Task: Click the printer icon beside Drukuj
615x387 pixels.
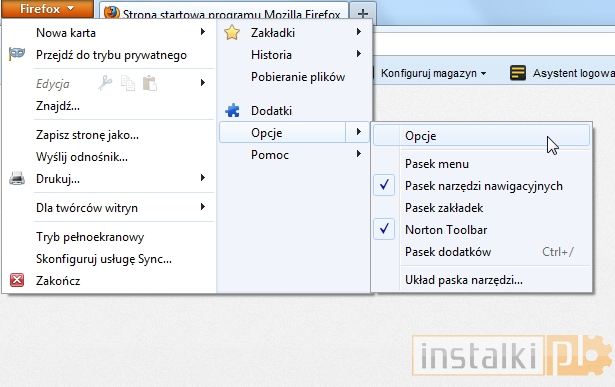Action: click(x=17, y=179)
